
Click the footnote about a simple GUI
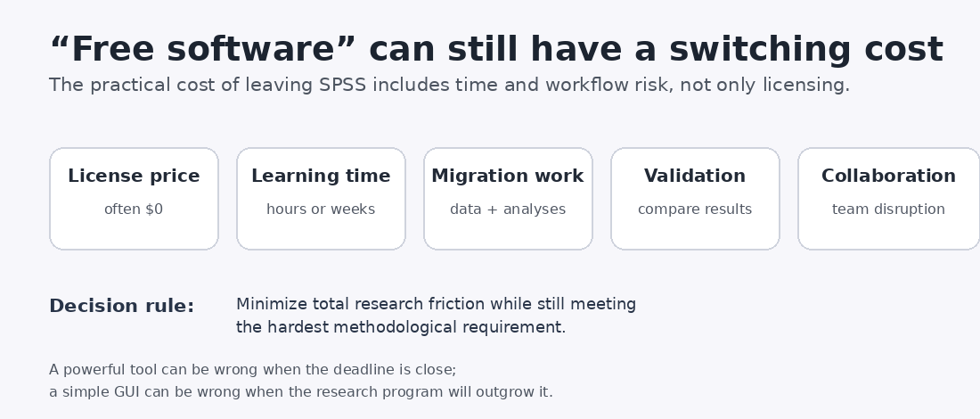point(301,392)
